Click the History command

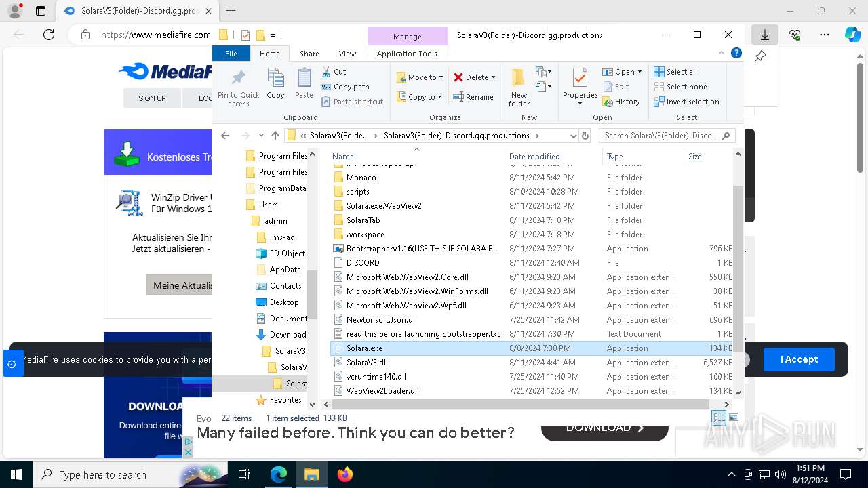click(x=620, y=102)
